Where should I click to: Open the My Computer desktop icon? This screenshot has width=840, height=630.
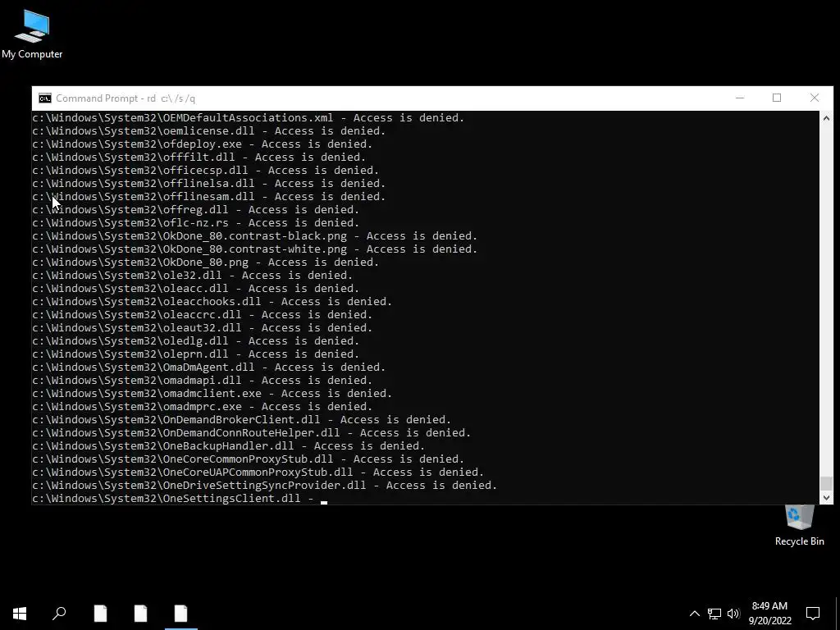pyautogui.click(x=32, y=34)
